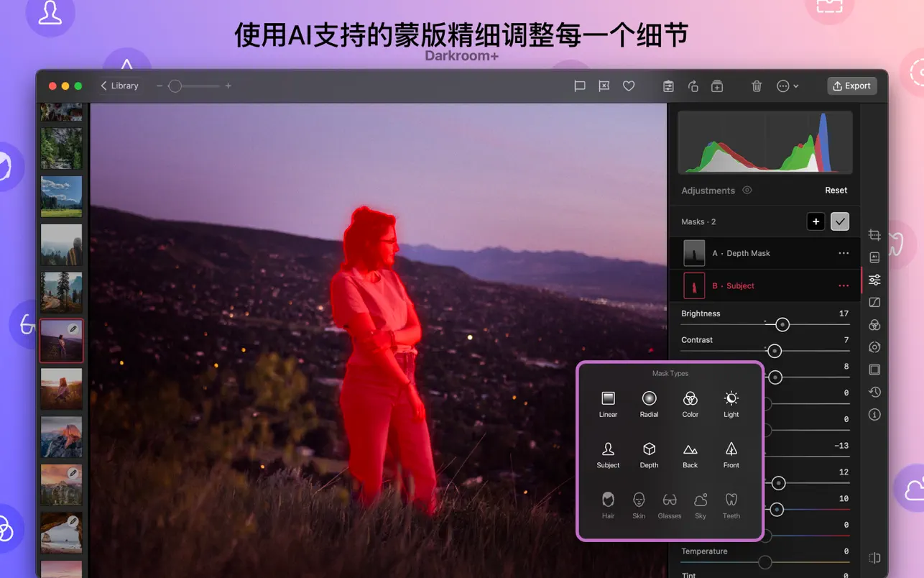Toggle the Masks enabled checkbox
This screenshot has width=924, height=578.
(839, 221)
